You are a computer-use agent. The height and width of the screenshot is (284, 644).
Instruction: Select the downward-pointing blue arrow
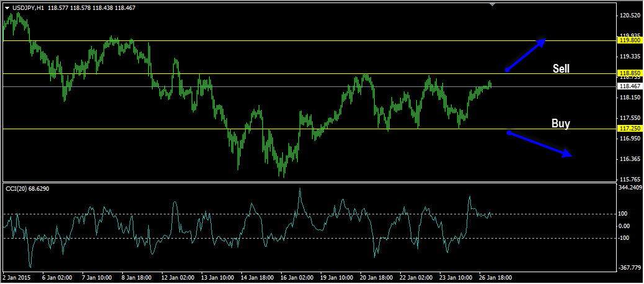tap(539, 144)
